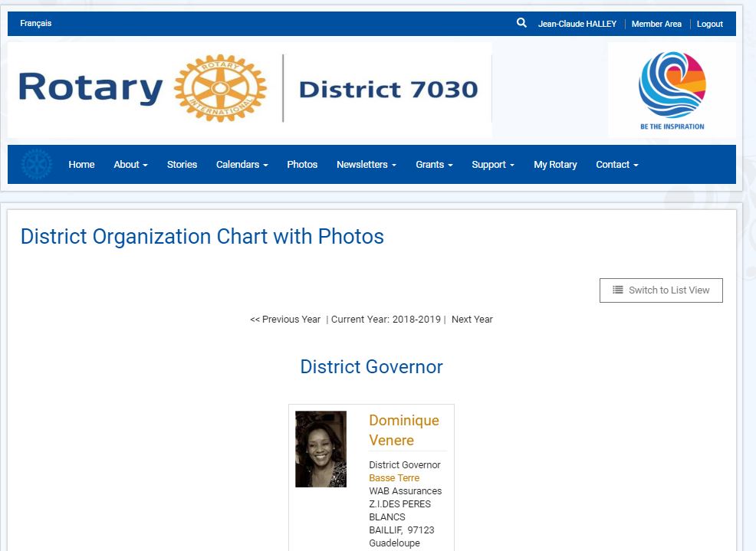Click the Rotary District 7030 banner logo
This screenshot has width=756, height=551.
tap(249, 89)
